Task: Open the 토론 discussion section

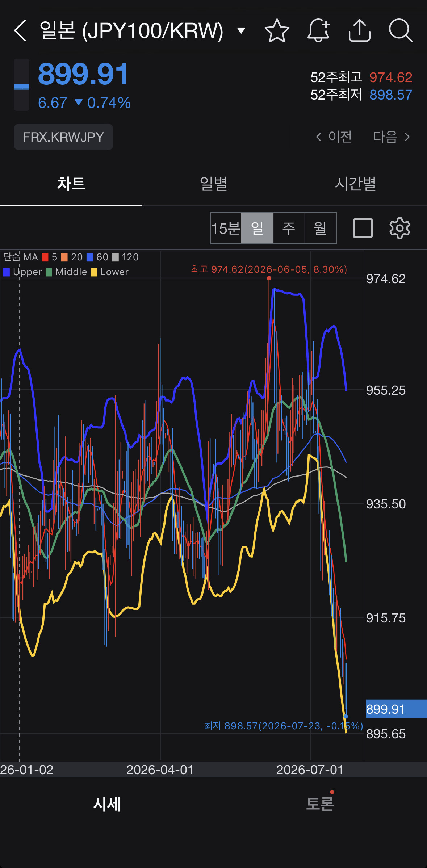Action: pyautogui.click(x=320, y=804)
